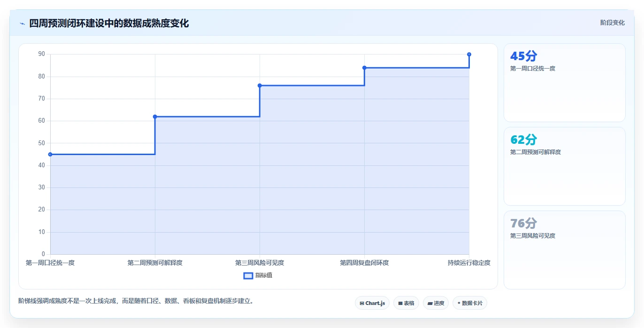Click the data point at value 45

point(50,154)
